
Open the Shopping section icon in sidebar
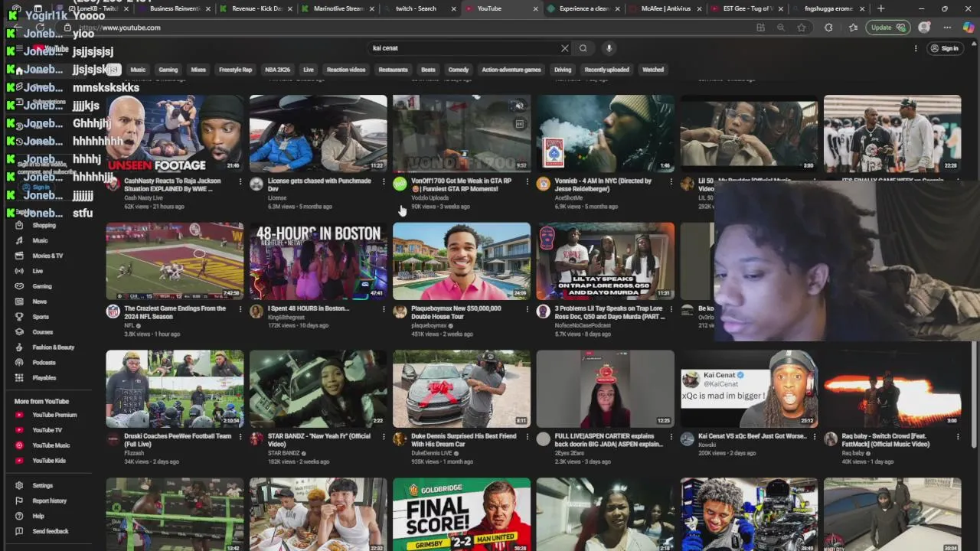[x=19, y=225]
